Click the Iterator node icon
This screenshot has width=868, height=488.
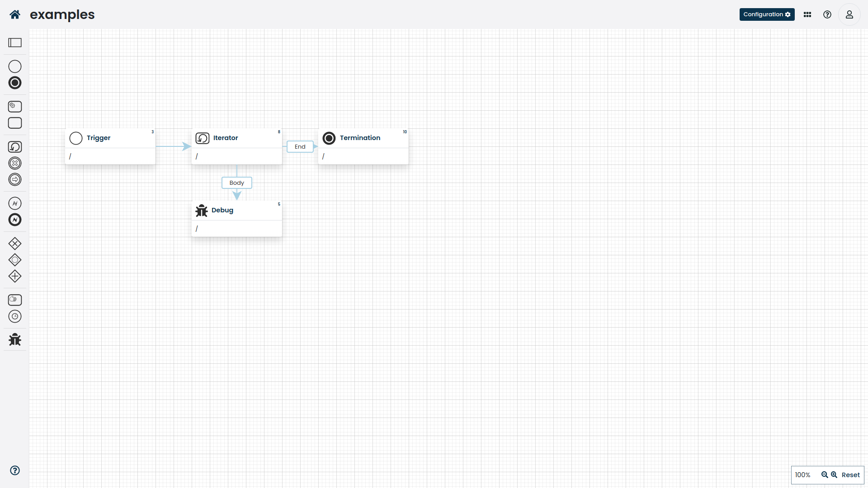click(202, 138)
